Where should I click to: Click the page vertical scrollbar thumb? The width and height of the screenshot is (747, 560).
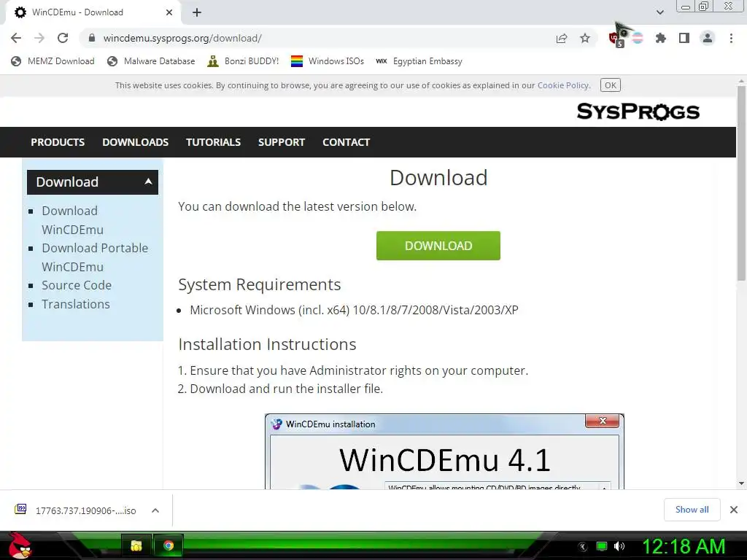741,183
